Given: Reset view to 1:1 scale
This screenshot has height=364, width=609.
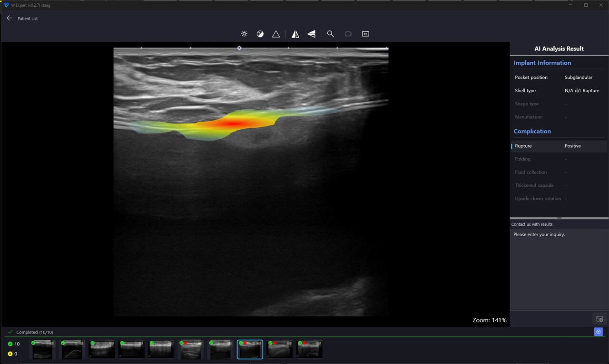Looking at the screenshot, I should [365, 34].
